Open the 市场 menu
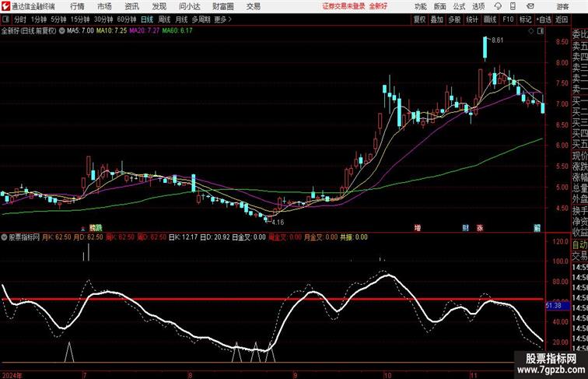This screenshot has height=379, width=588. point(105,6)
